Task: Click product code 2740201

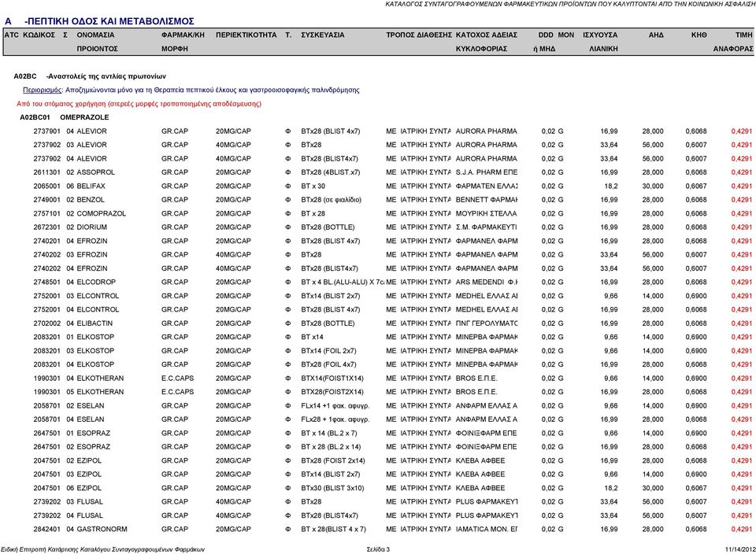Action: (46, 241)
